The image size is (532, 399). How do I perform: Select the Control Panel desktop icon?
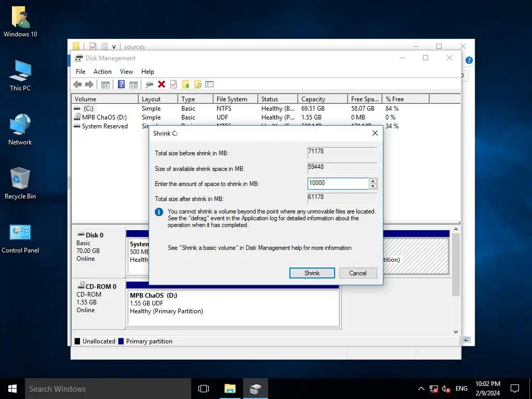point(20,238)
